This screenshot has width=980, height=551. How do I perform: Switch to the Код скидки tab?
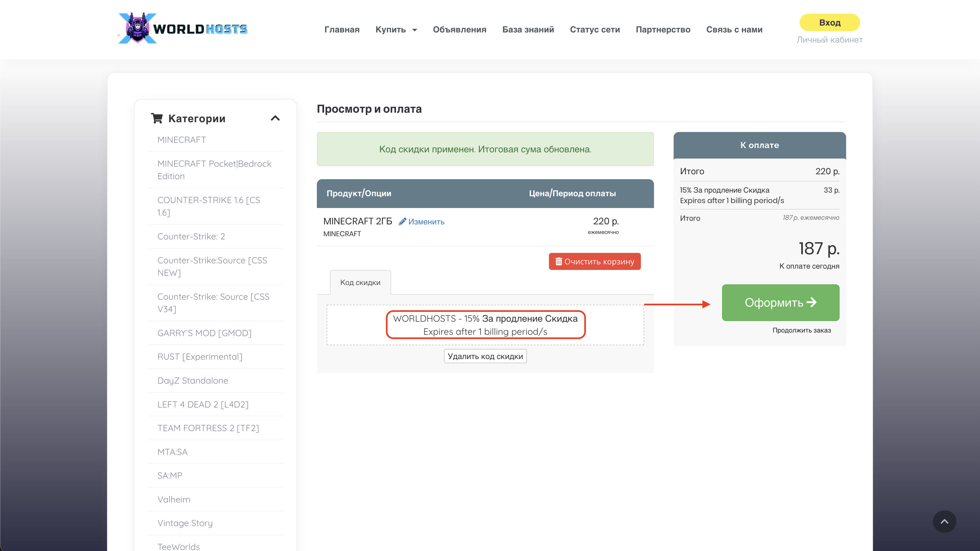pyautogui.click(x=360, y=283)
